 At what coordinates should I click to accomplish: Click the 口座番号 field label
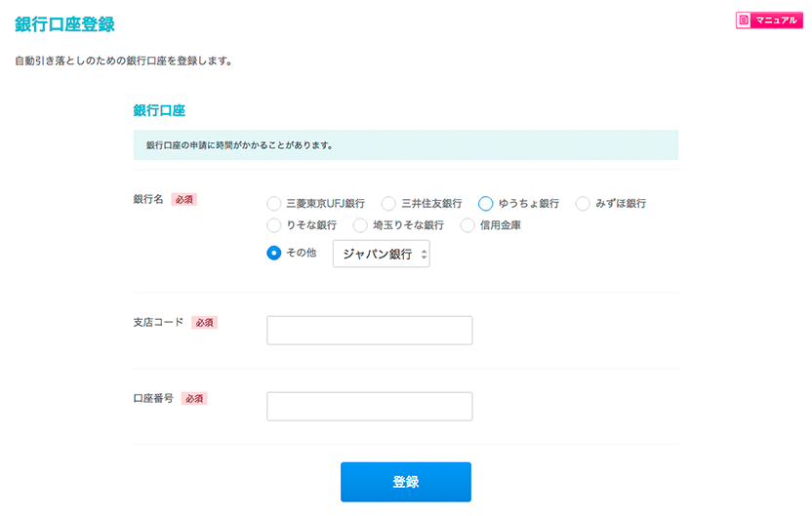(153, 398)
